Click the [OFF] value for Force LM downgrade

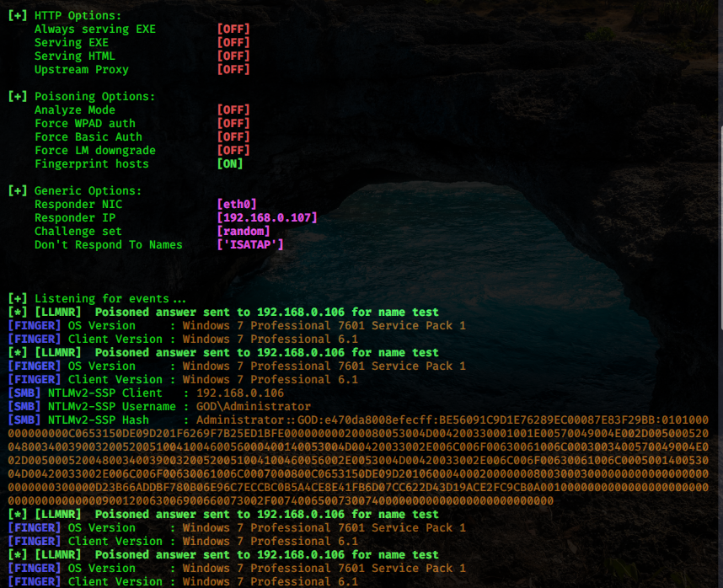(233, 150)
